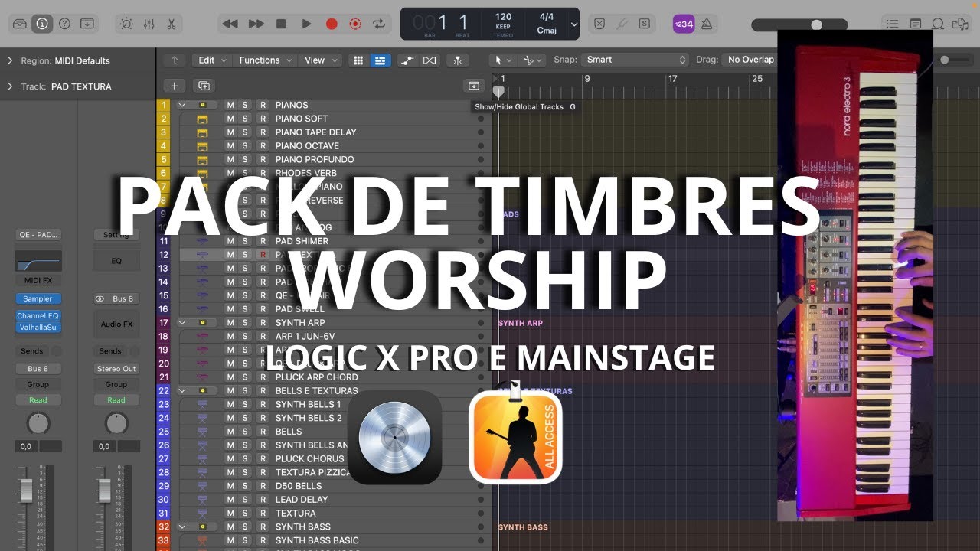Open the Snap Smart dropdown
This screenshot has height=551, width=980.
635,60
